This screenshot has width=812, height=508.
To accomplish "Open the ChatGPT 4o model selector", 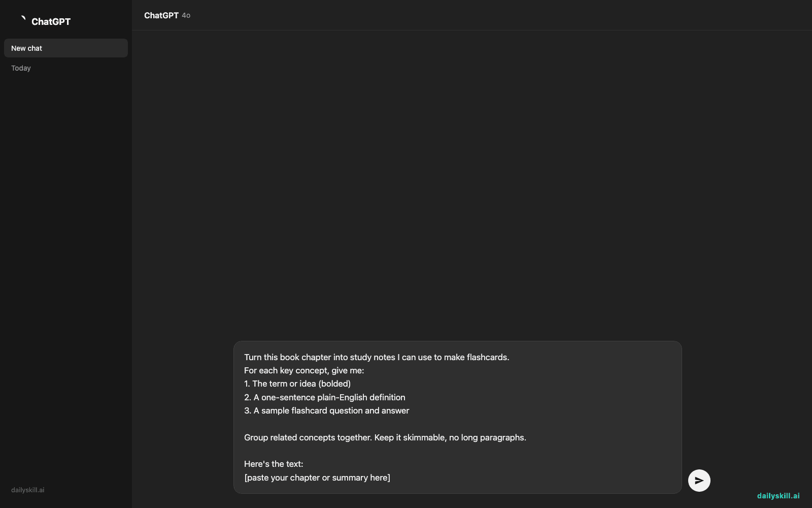I will (x=167, y=15).
